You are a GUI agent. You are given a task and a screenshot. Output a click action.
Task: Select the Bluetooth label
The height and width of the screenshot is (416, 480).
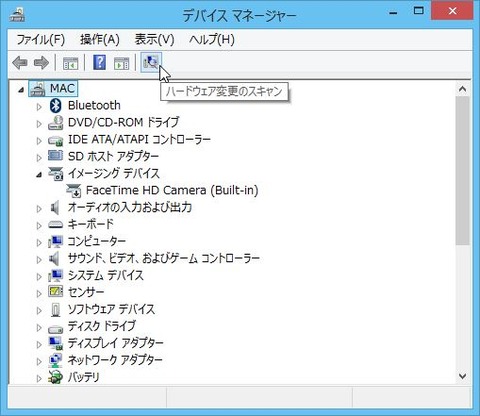[x=94, y=105]
